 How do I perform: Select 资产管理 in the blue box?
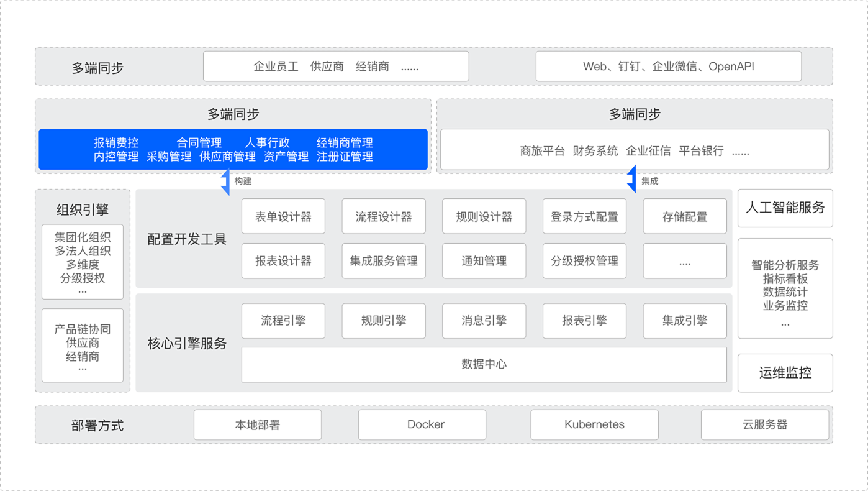coord(286,157)
